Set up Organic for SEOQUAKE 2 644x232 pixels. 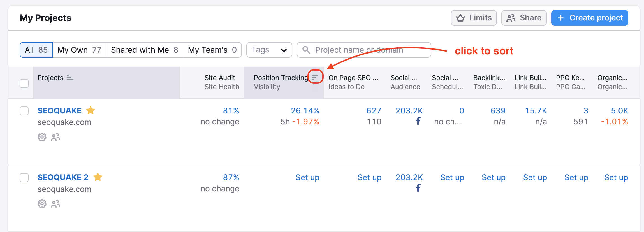click(x=616, y=177)
